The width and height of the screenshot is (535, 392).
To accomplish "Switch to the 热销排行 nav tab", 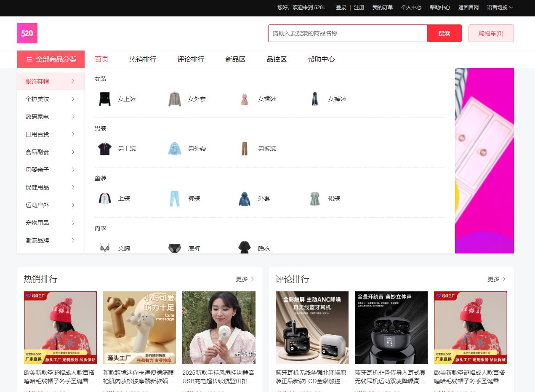I will tap(143, 59).
